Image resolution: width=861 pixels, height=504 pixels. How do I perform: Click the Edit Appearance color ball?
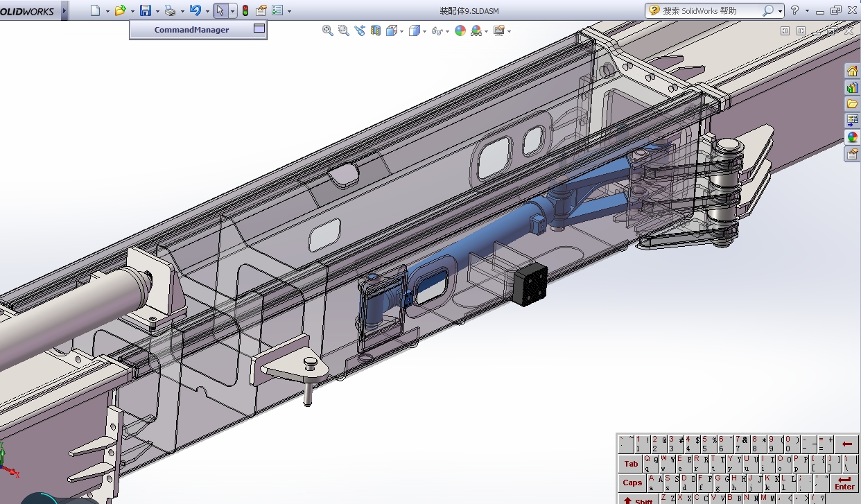460,31
